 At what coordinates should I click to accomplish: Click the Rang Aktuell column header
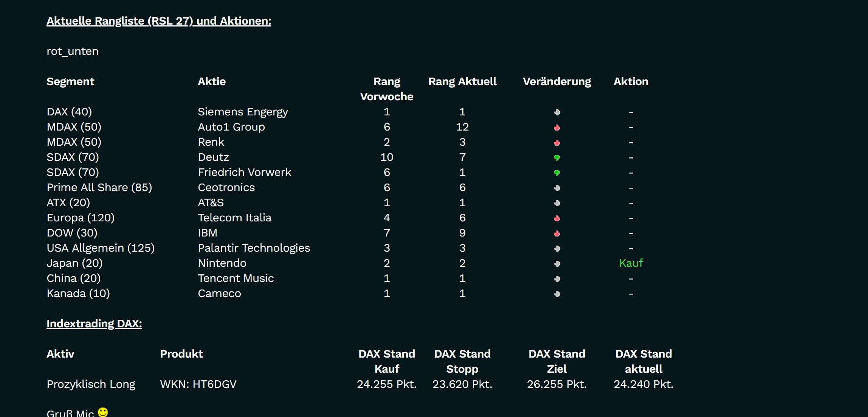point(462,82)
